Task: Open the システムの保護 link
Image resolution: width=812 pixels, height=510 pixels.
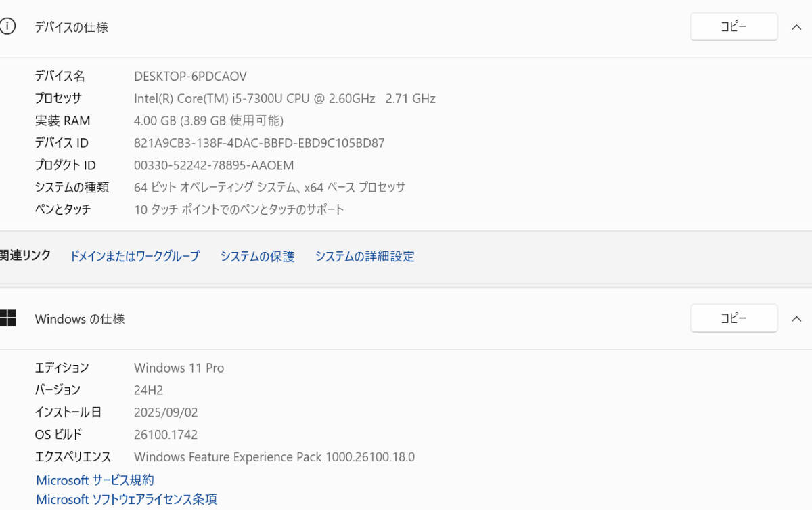Action: pyautogui.click(x=257, y=257)
